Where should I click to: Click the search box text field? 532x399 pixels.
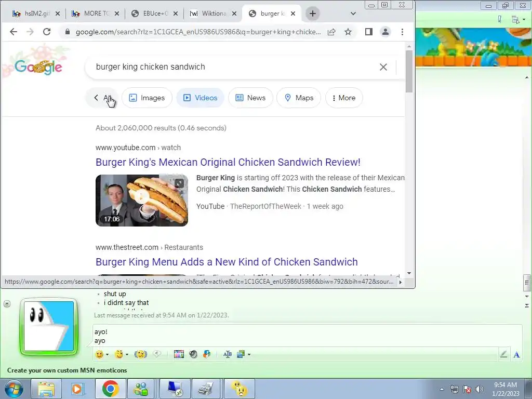point(234,67)
